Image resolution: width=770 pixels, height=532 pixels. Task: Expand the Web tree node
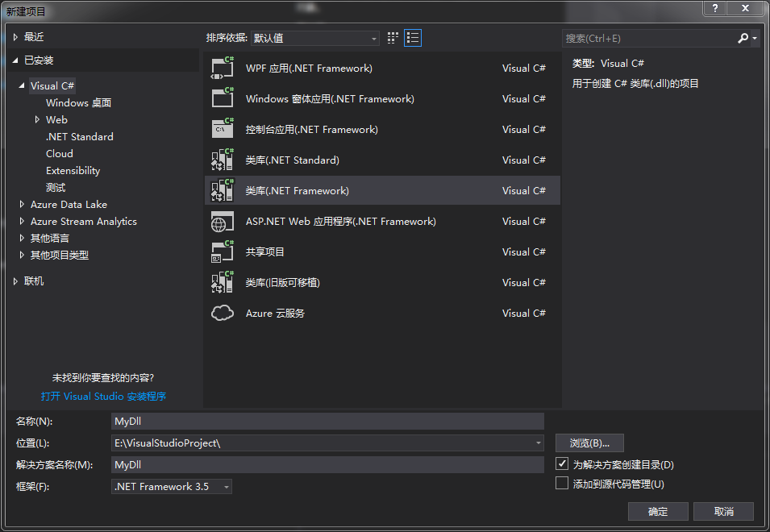click(37, 119)
